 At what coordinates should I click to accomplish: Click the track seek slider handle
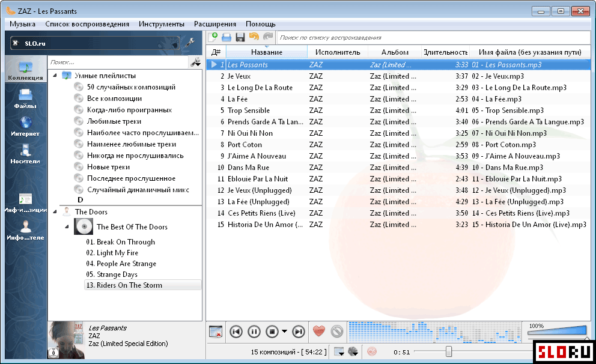(449, 352)
